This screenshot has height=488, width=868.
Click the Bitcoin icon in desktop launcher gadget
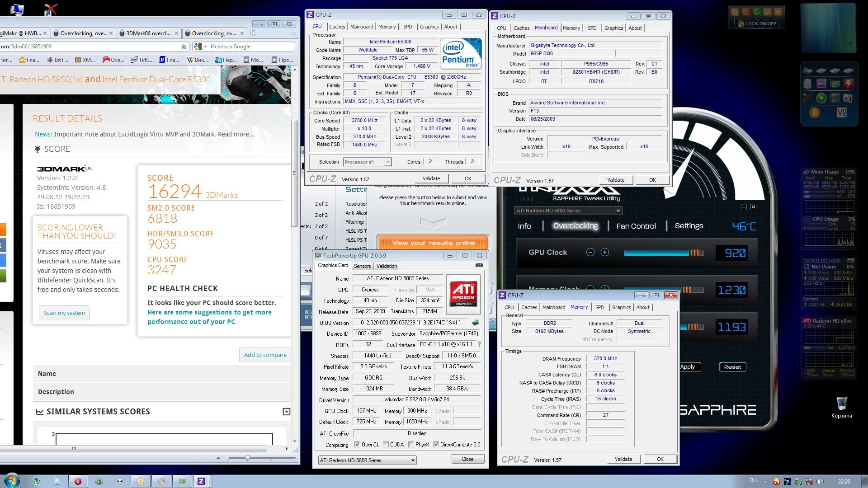coord(815,113)
